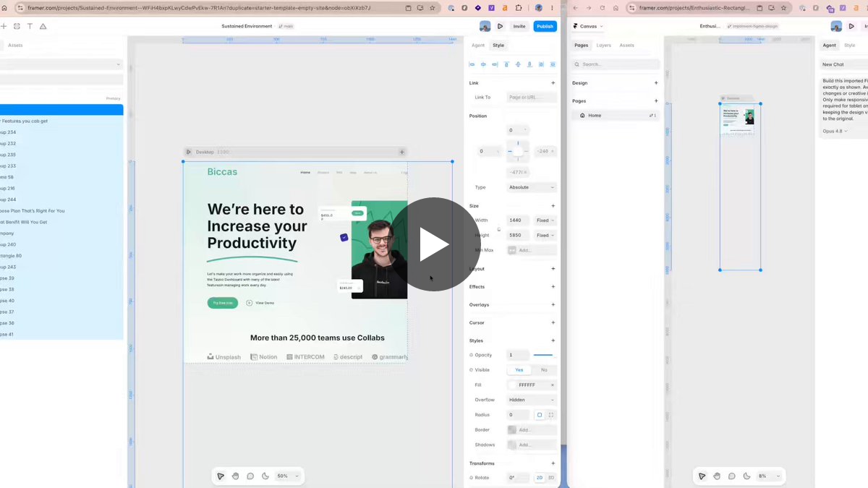The image size is (868, 488).
Task: Open Canvas menu in right Framer window
Action: 587,26
